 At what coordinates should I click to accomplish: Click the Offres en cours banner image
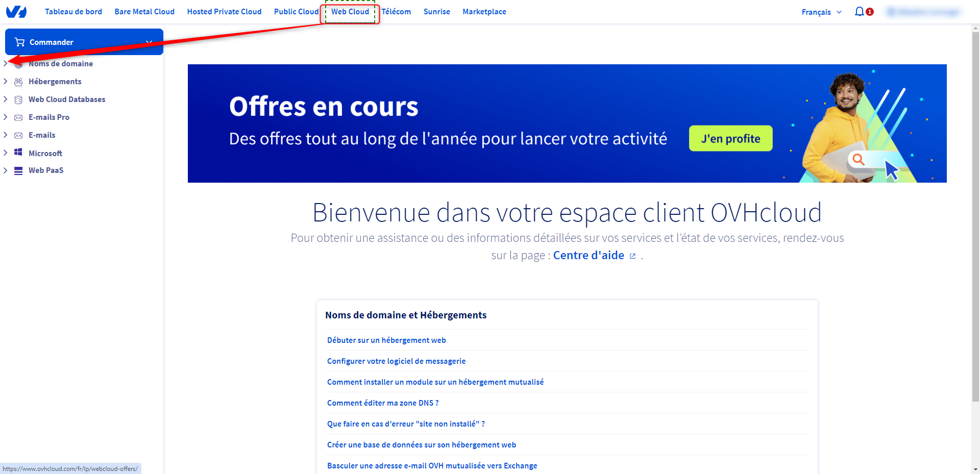567,123
